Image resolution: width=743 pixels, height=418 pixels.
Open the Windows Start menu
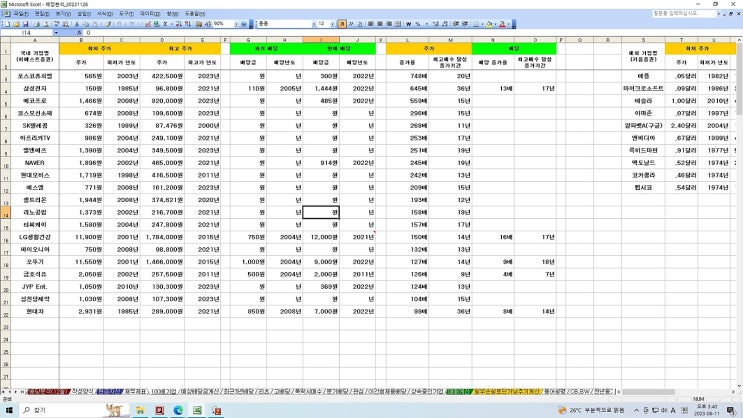coord(9,410)
